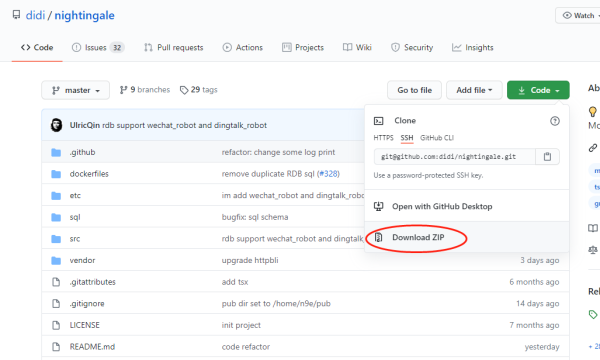Open commit 'bugfix: sql schema'
The image size is (600, 360).
pos(255,217)
